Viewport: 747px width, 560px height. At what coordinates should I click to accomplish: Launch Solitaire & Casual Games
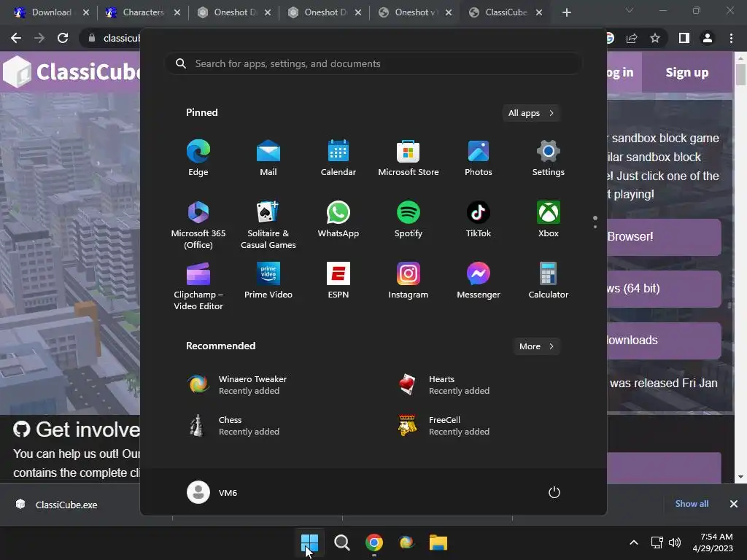tap(268, 225)
